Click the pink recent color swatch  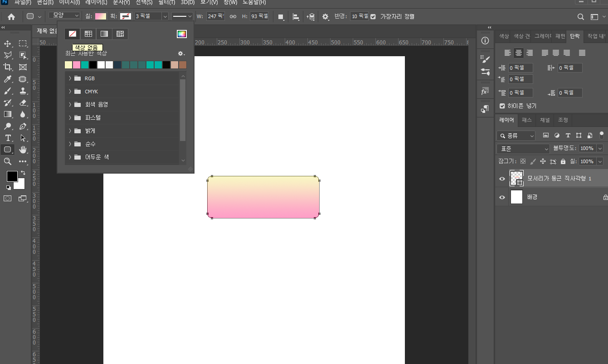click(x=77, y=65)
